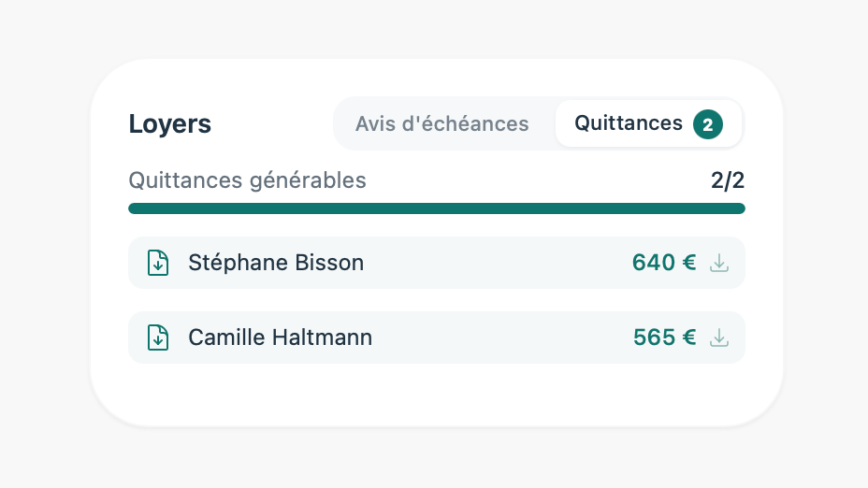Viewport: 868px width, 488px height.
Task: Click the gap between the two tenant rows
Action: click(x=436, y=300)
